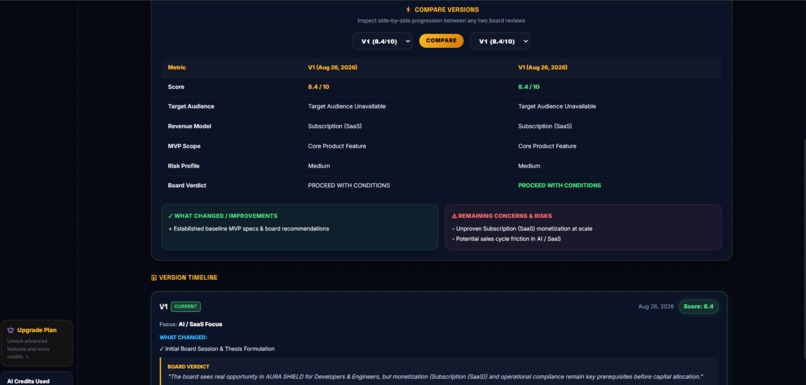
Task: Click 'REMAINING CONCERNS & RISKS' heading
Action: (x=505, y=216)
